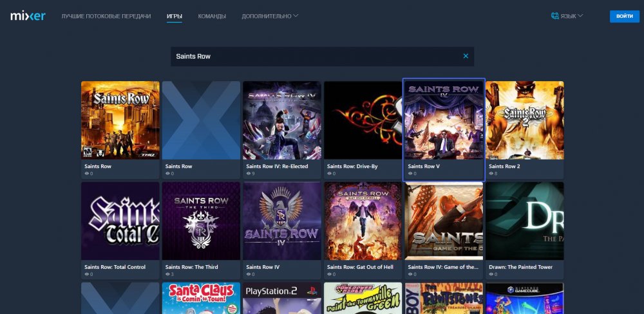The height and width of the screenshot is (314, 644).
Task: Open the Santa Claus Is Comin' to Town cover
Action: click(x=201, y=299)
